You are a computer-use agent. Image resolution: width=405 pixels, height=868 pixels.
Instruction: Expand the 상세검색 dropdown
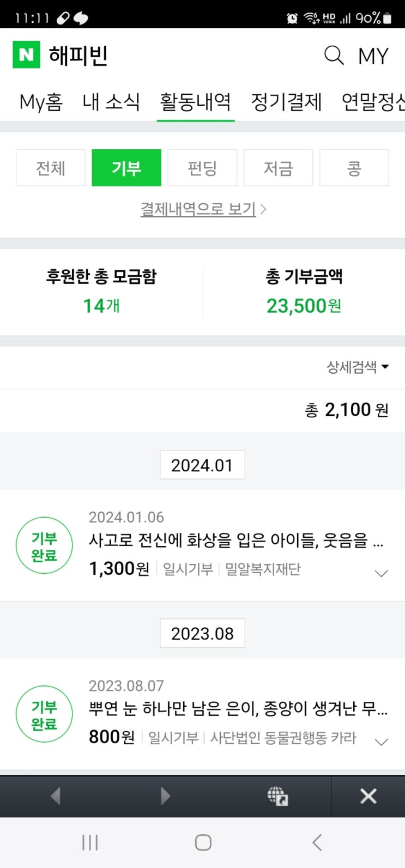click(x=358, y=367)
